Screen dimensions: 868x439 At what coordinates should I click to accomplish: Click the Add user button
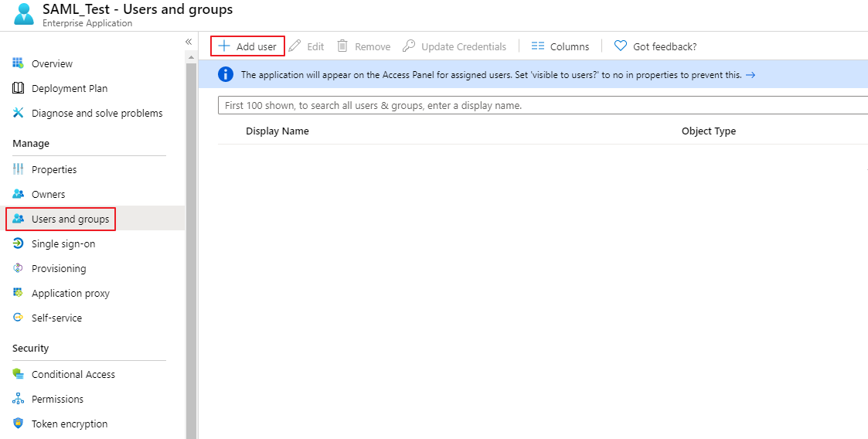247,46
